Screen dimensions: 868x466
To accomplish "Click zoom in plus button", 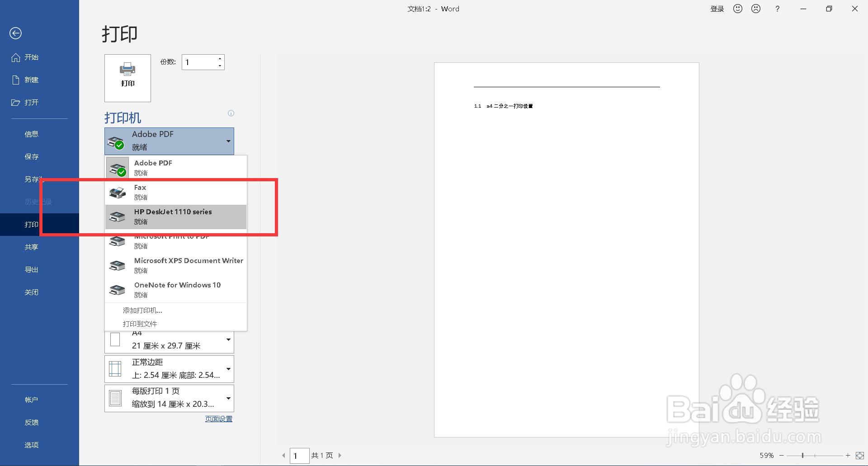I will [848, 456].
